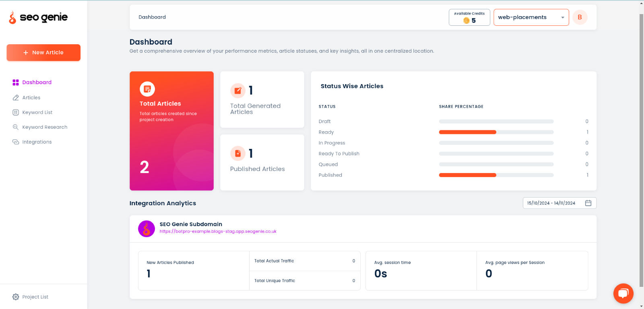Click Avg. page views per Session stat
Screen dimensions: 644x309
(533, 271)
